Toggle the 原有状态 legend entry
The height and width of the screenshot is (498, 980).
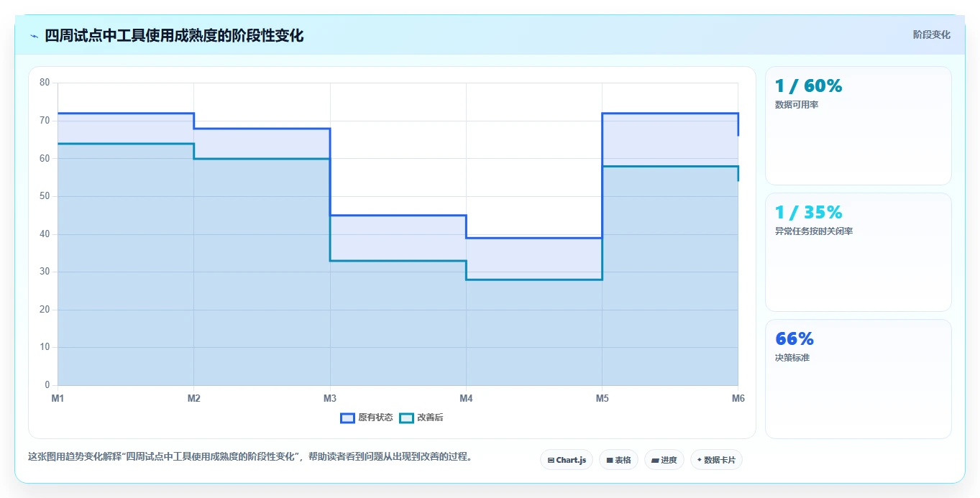coord(367,418)
